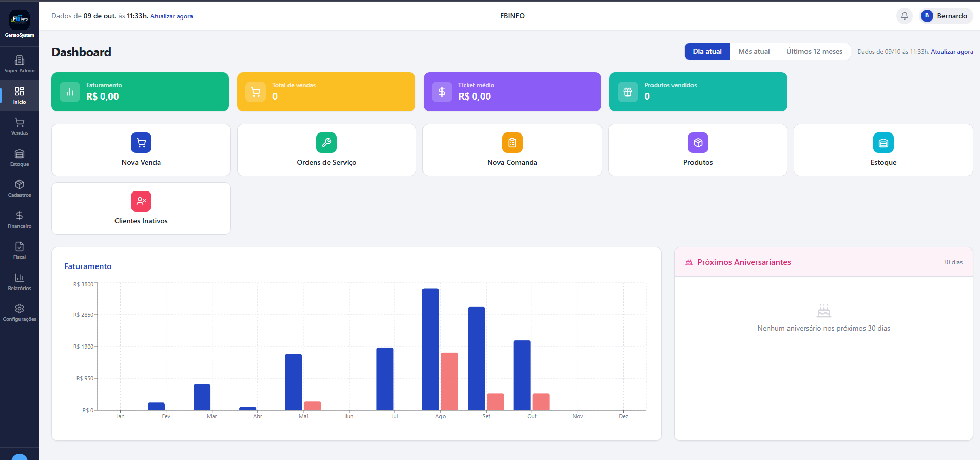Click the Ticket médio purple card
Image resolution: width=980 pixels, height=460 pixels.
coord(512,92)
